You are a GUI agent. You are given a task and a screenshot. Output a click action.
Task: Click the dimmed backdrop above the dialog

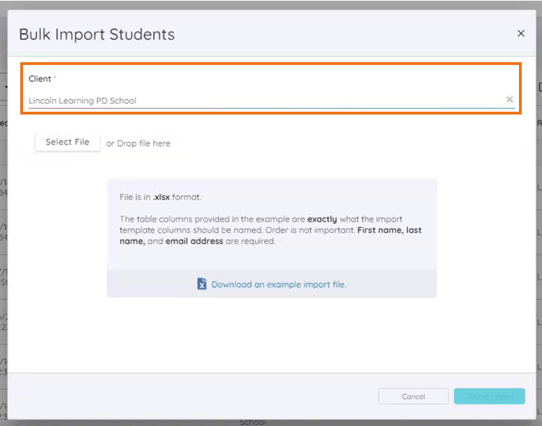[271, 4]
